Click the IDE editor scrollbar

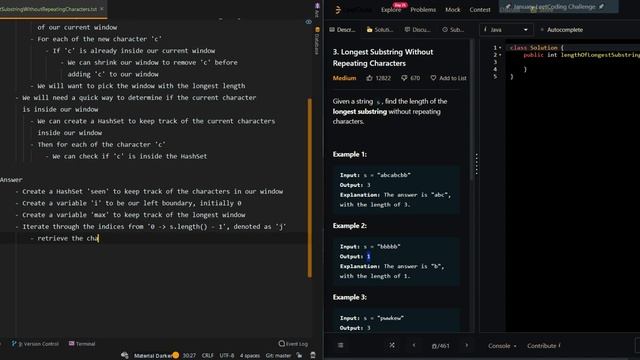[x=310, y=188]
